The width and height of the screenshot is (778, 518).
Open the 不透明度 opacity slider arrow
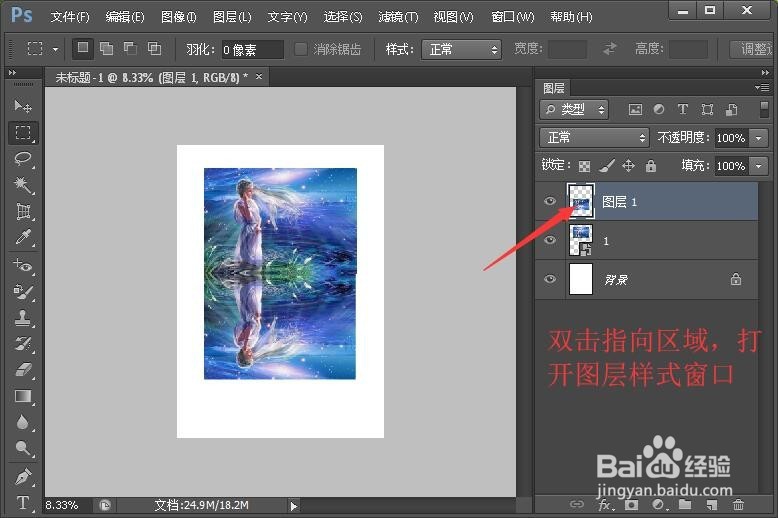click(x=759, y=138)
